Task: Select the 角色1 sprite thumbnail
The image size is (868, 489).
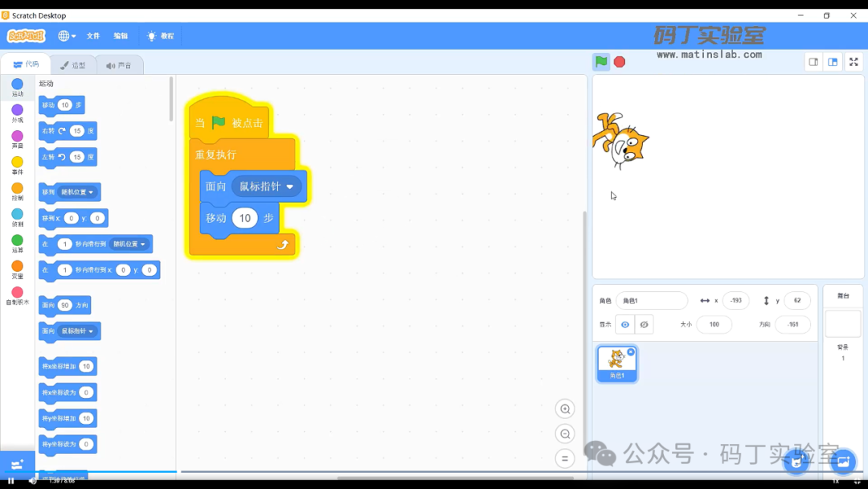Action: click(616, 364)
